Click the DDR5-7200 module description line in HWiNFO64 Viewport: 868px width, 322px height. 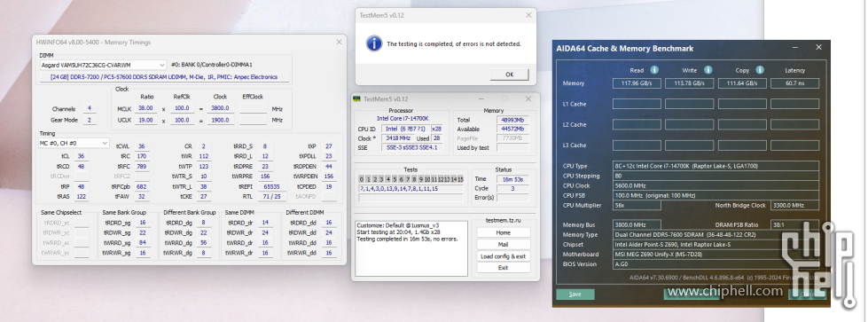pyautogui.click(x=164, y=77)
